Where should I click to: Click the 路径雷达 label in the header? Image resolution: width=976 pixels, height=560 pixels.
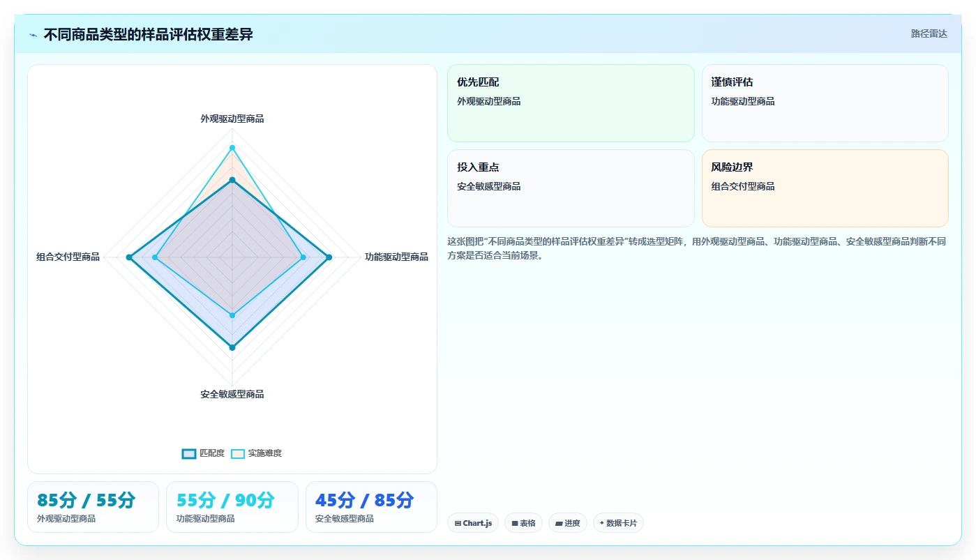tap(929, 33)
